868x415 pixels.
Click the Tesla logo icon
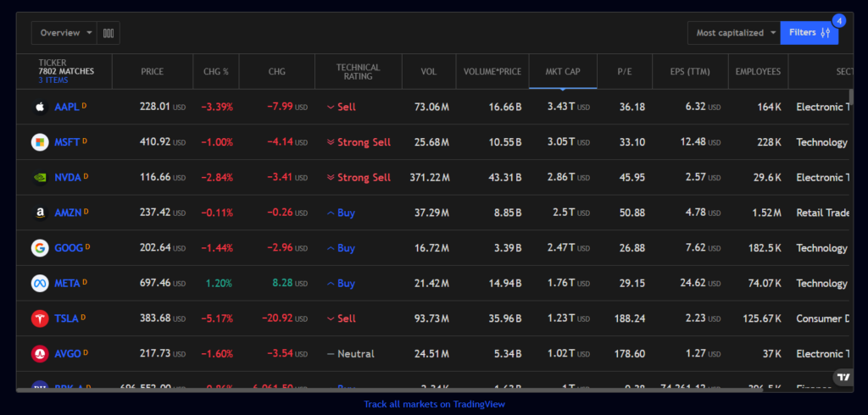tap(39, 318)
